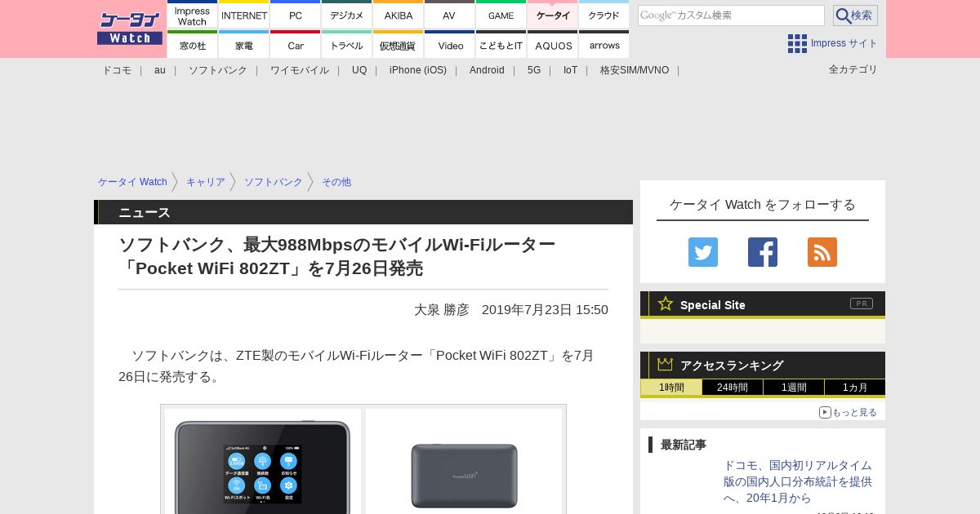The height and width of the screenshot is (514, 980).
Task: Click the Impress サイト link text
Action: click(x=844, y=43)
